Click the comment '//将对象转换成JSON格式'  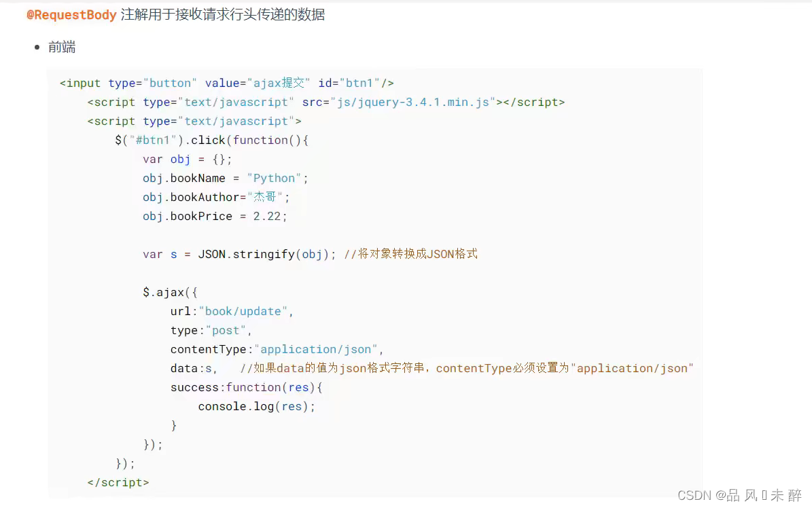pos(410,254)
